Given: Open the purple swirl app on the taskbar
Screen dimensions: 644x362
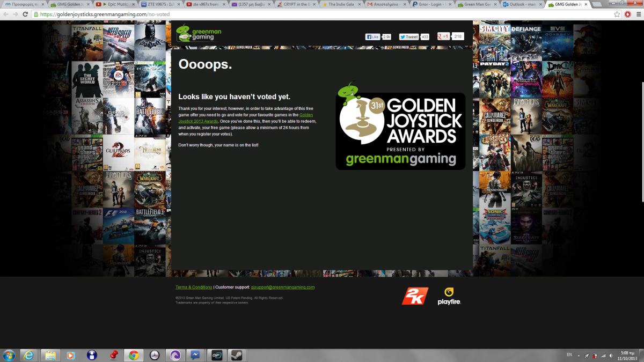Looking at the screenshot, I should pos(175,355).
